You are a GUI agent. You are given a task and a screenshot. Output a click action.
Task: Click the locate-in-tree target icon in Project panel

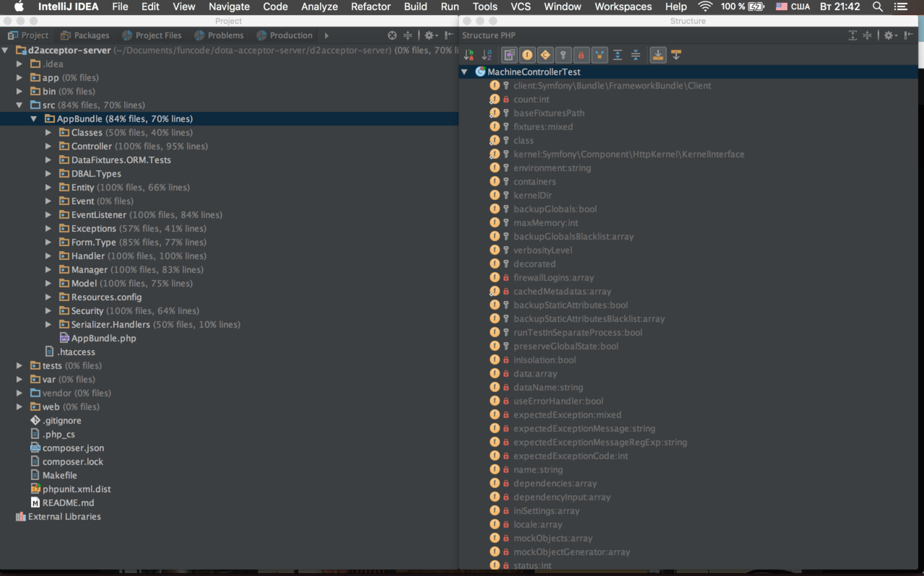(392, 35)
